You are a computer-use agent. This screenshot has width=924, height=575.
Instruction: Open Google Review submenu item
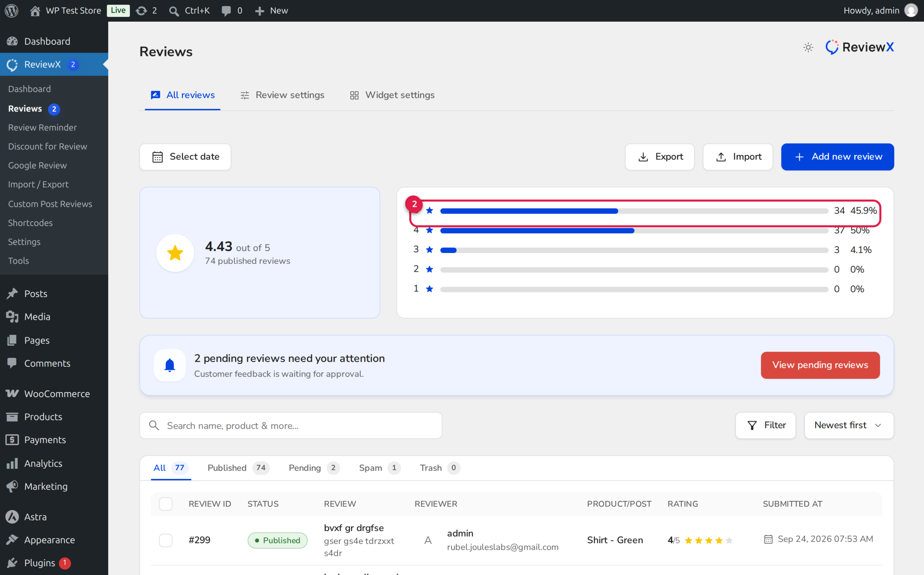pyautogui.click(x=37, y=165)
